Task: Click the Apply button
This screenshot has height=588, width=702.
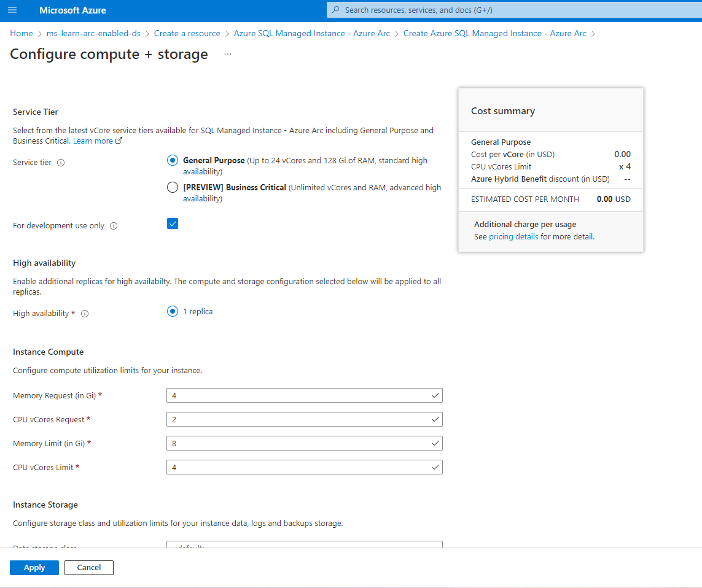Action: click(x=34, y=567)
